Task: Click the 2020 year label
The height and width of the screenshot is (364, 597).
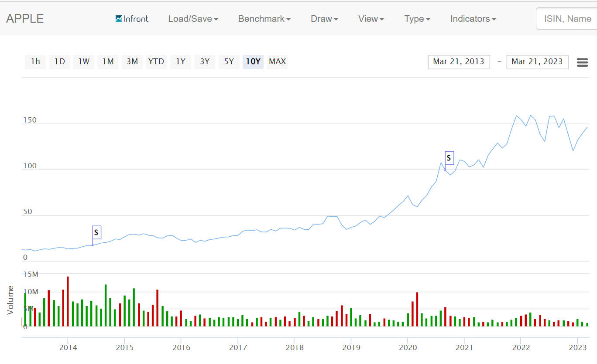Action: click(x=408, y=347)
